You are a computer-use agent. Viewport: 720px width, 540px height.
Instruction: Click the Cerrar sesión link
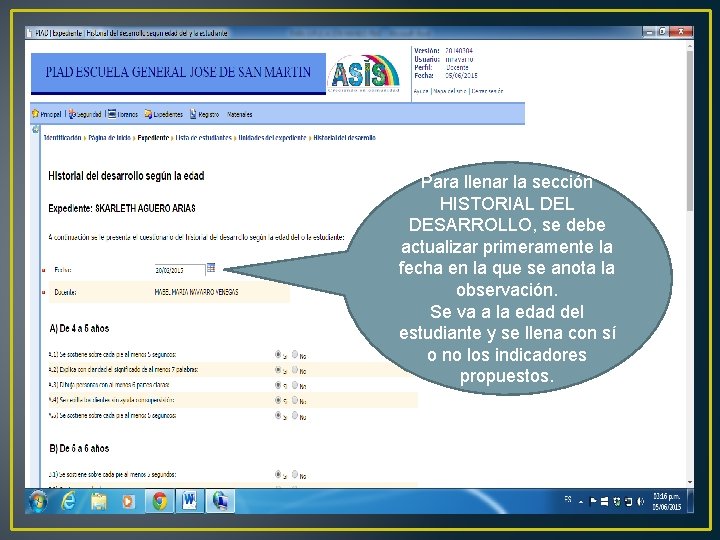487,91
